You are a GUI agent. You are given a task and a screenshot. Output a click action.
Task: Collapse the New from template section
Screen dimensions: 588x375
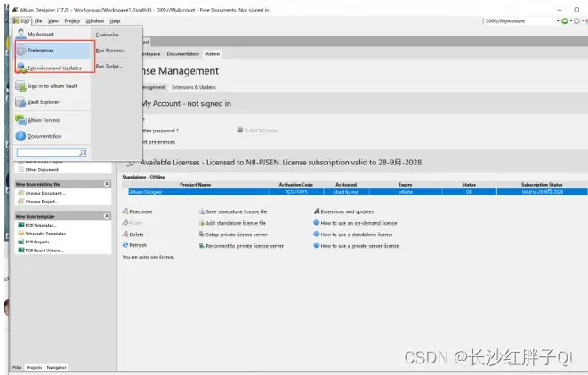click(107, 216)
